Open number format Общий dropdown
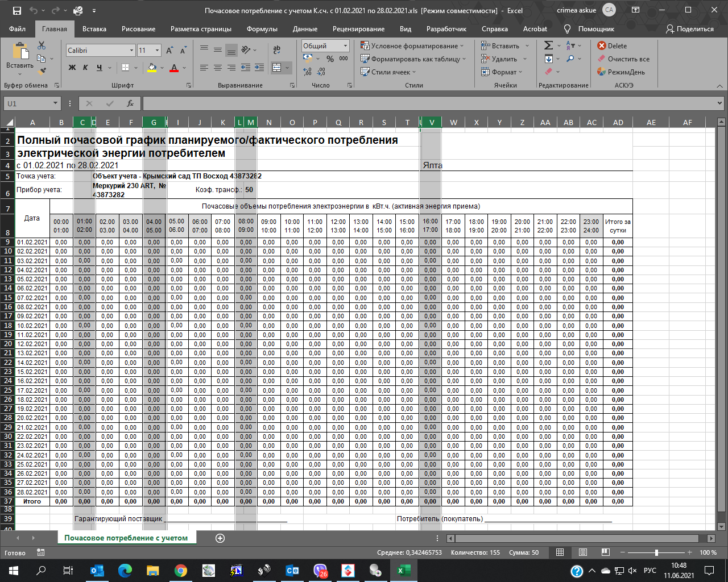This screenshot has width=728, height=582. 345,46
